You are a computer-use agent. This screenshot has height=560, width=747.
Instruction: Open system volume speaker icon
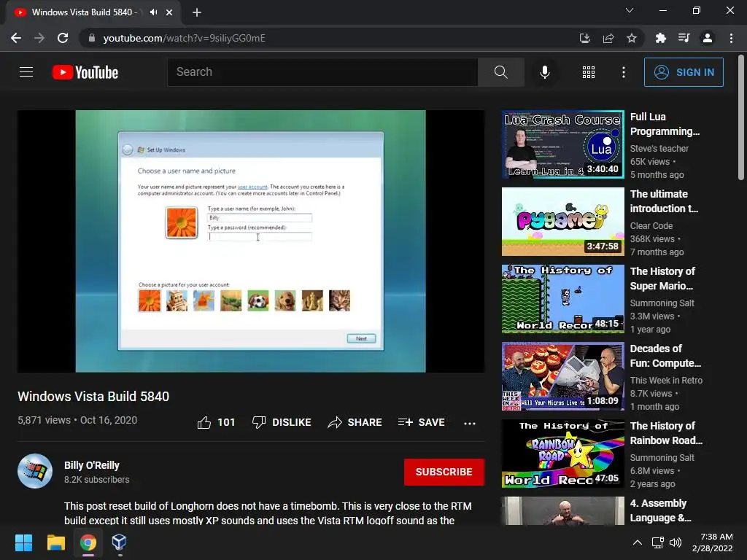[676, 542]
